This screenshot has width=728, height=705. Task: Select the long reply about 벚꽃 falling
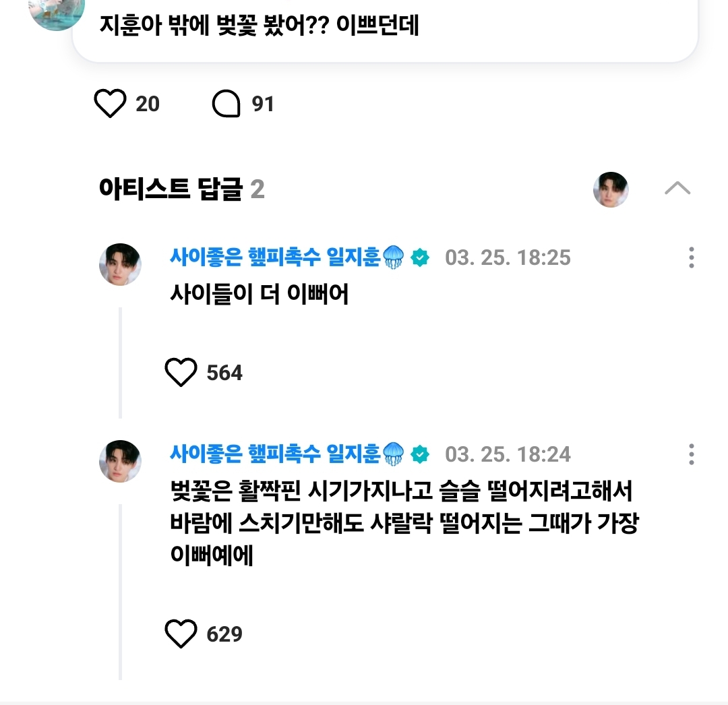[x=404, y=523]
